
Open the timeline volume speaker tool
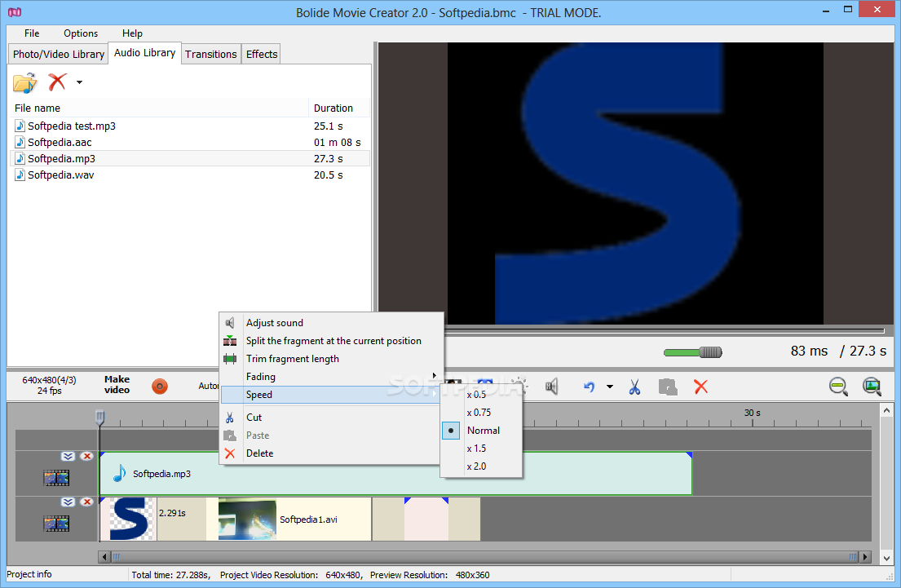tap(552, 387)
